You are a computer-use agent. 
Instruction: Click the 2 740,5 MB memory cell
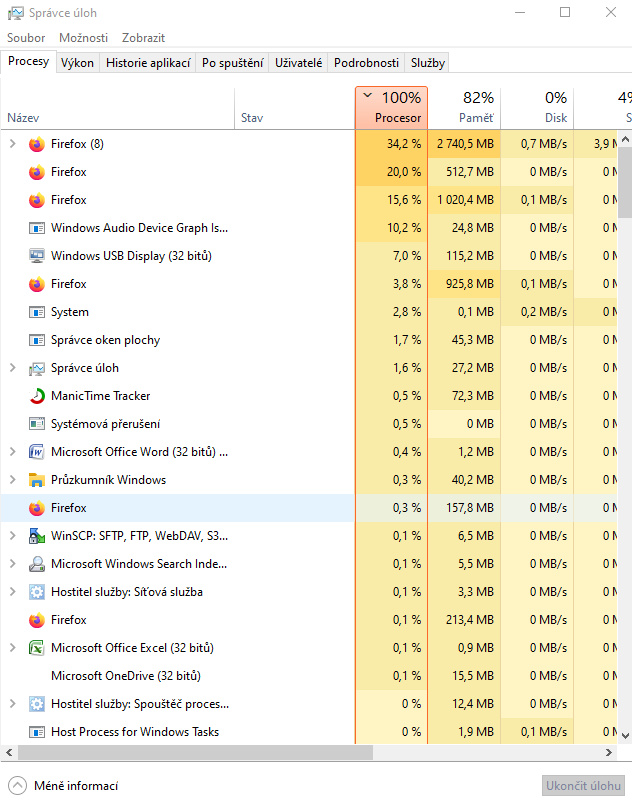point(464,144)
